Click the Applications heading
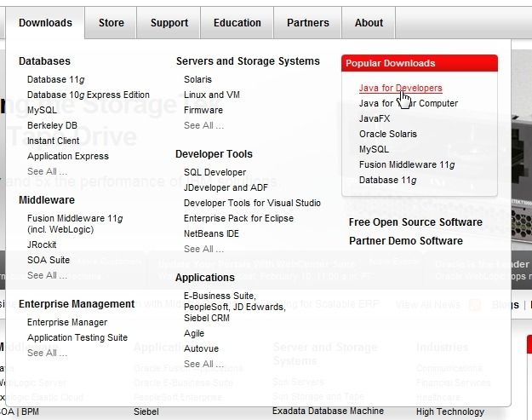The height and width of the screenshot is (420, 532). [205, 278]
